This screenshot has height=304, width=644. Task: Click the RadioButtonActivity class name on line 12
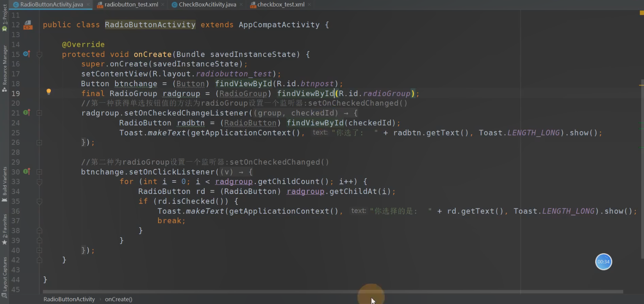tap(150, 25)
